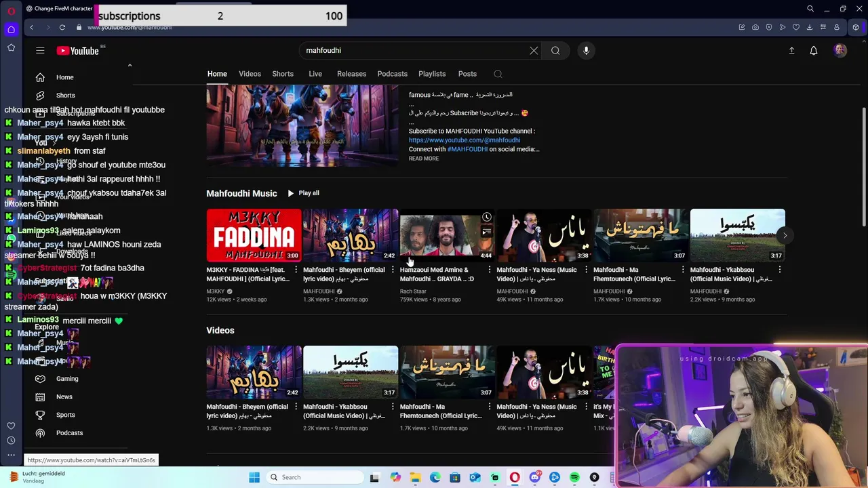Open Gaming in sidebar
Viewport: 868px width, 488px height.
[x=67, y=379]
